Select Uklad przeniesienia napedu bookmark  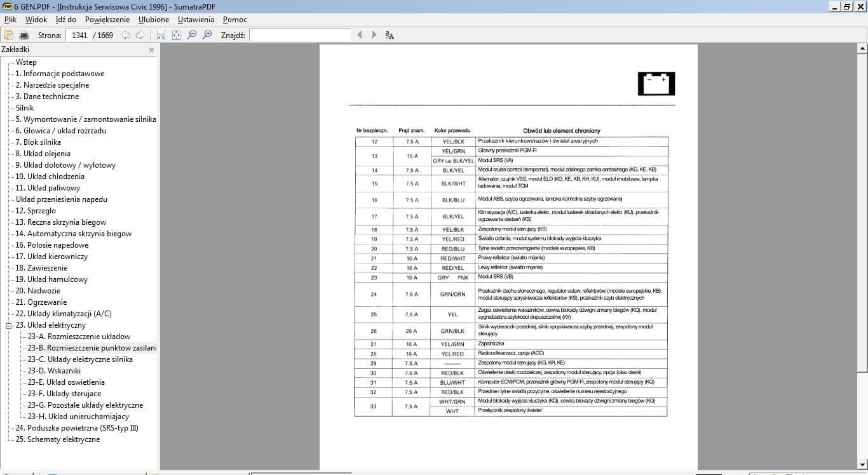61,199
